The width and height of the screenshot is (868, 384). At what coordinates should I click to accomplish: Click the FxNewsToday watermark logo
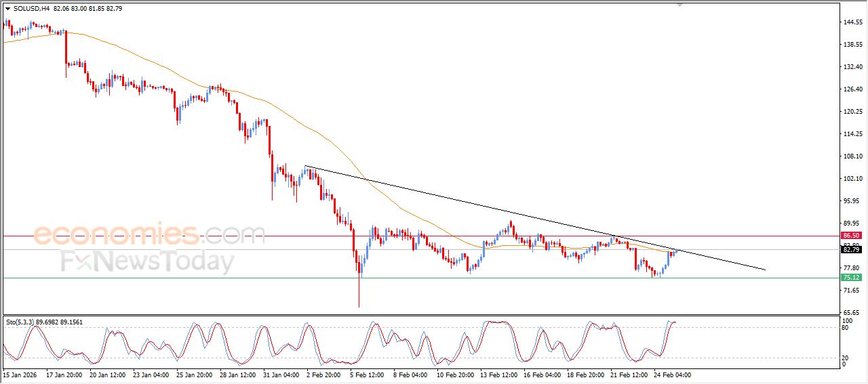click(x=147, y=261)
